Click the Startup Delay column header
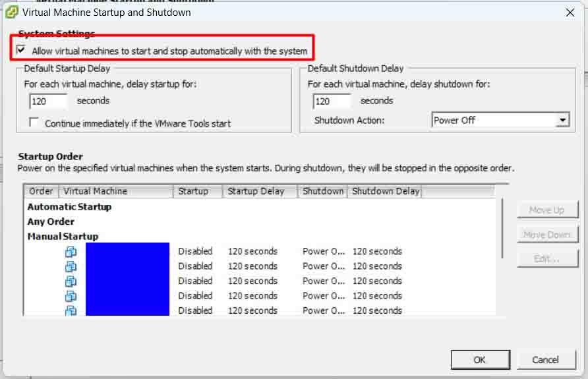The image size is (588, 379). click(260, 191)
